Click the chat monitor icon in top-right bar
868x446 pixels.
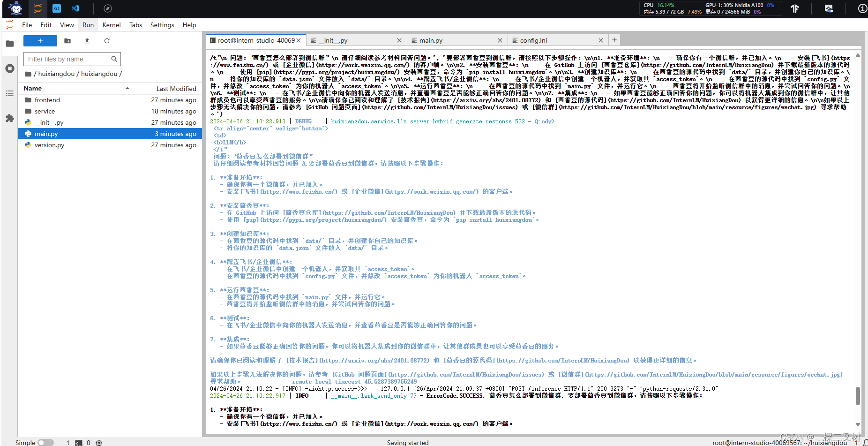point(829,8)
